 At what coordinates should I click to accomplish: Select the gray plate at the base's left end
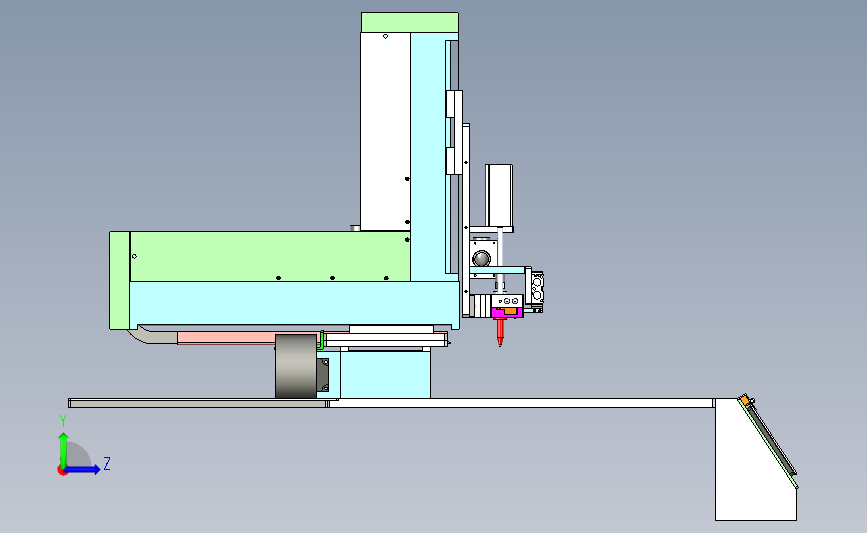[199, 403]
